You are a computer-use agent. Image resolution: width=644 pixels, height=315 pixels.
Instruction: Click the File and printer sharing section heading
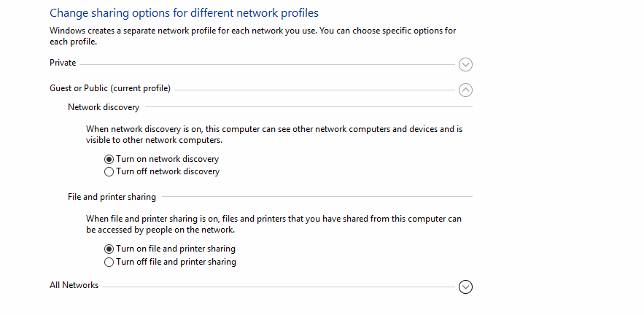pos(112,197)
